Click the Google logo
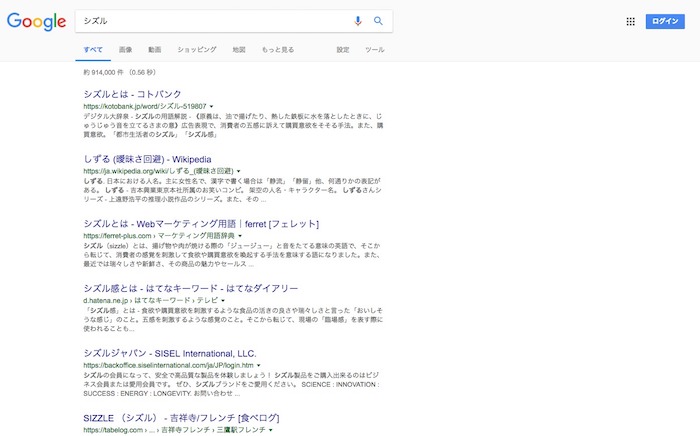The height and width of the screenshot is (436, 700). click(x=36, y=21)
